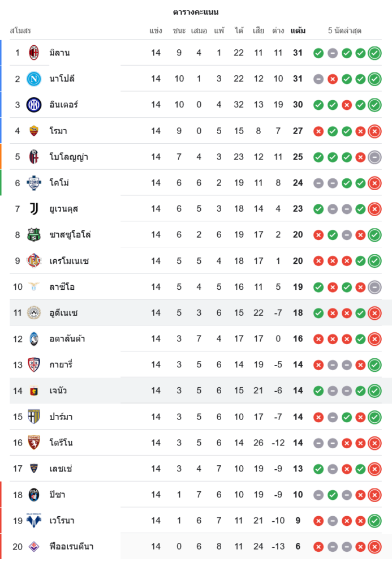Select the ลาซิโอ team name
392x566 pixels.
62,287
